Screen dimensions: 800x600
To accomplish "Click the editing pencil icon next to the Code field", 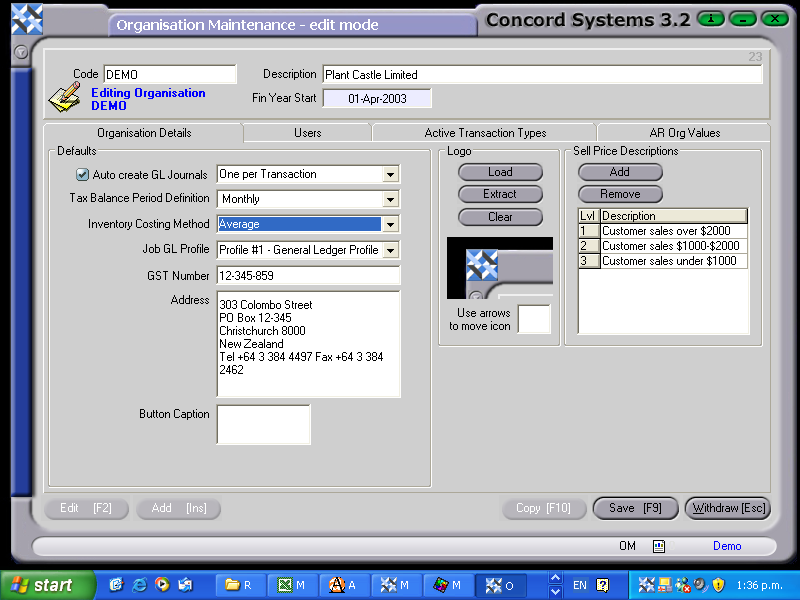I will pyautogui.click(x=64, y=95).
